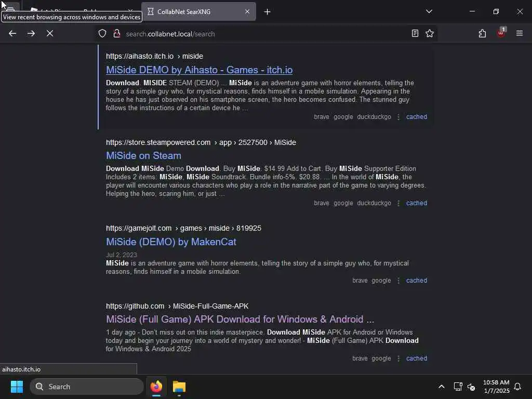Viewport: 532px width, 399px height.
Task: Open the notifications bell icon
Action: click(x=517, y=387)
